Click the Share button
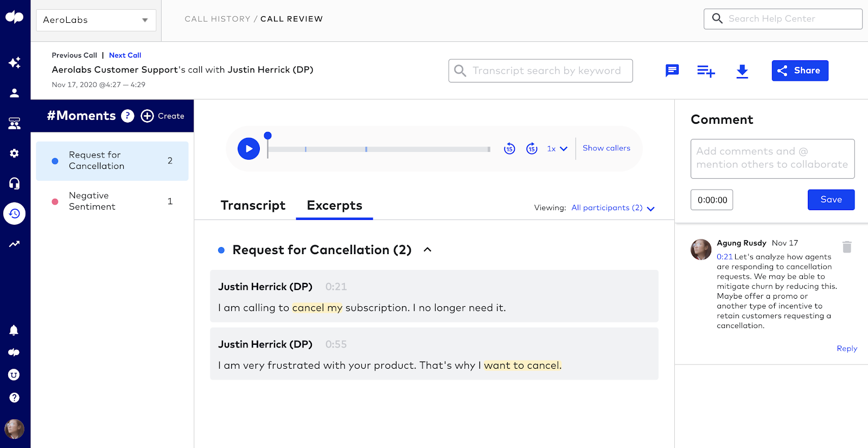 pos(800,71)
